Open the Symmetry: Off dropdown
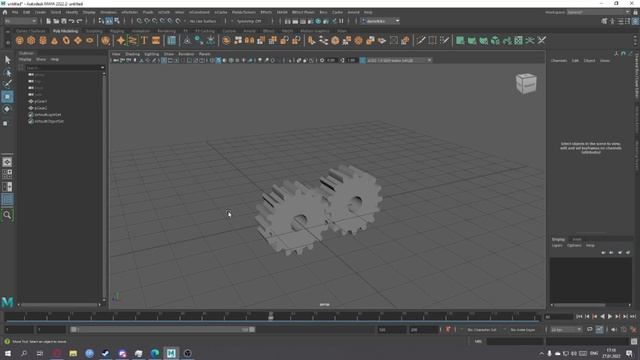The width and height of the screenshot is (640, 360). [x=249, y=21]
